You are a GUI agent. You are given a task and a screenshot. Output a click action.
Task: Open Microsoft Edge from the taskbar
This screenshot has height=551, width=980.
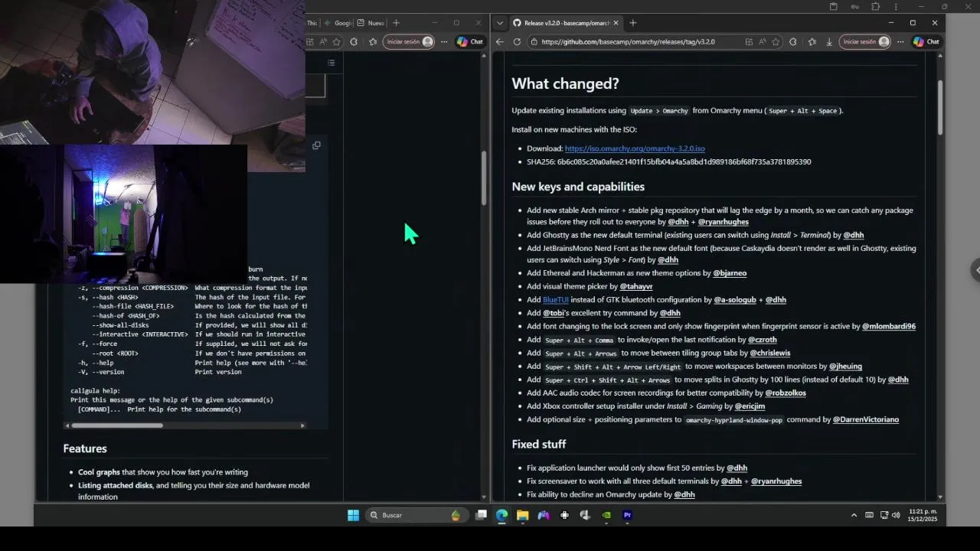coord(501,515)
